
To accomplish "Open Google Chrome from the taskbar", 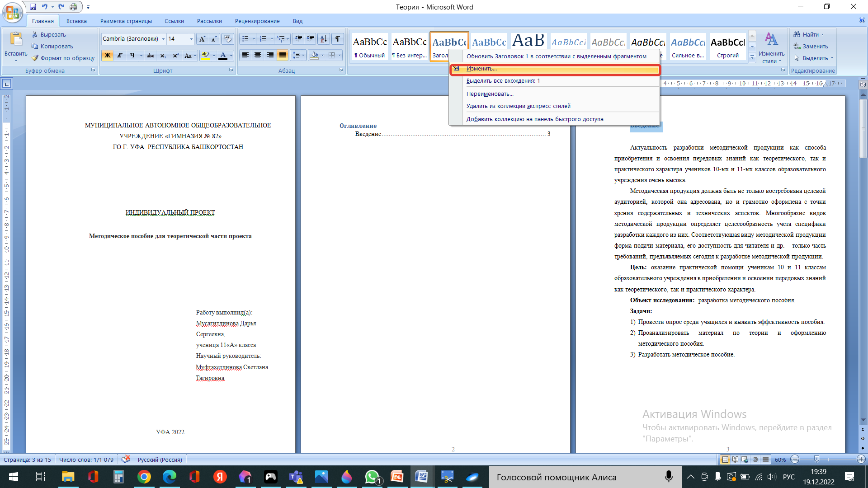I will coord(144,477).
